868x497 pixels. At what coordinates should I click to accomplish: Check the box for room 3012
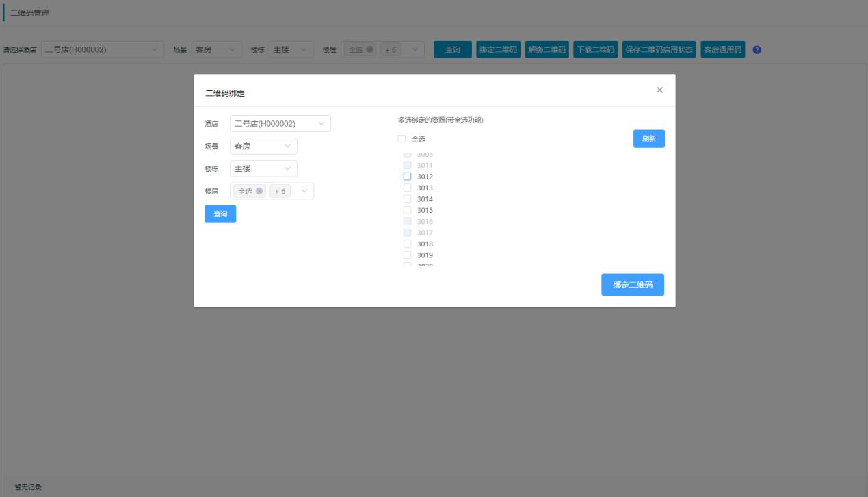pos(408,177)
